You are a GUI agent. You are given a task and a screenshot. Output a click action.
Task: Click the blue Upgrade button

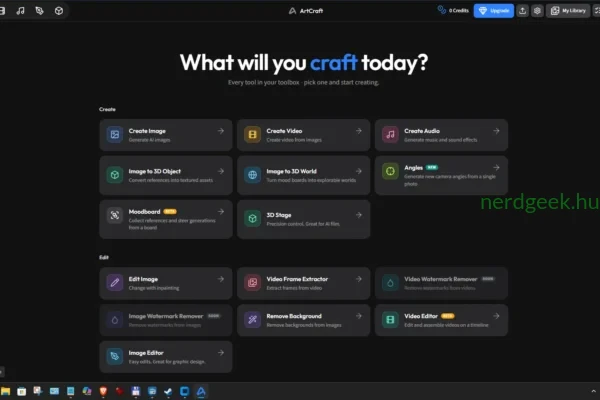tap(494, 11)
